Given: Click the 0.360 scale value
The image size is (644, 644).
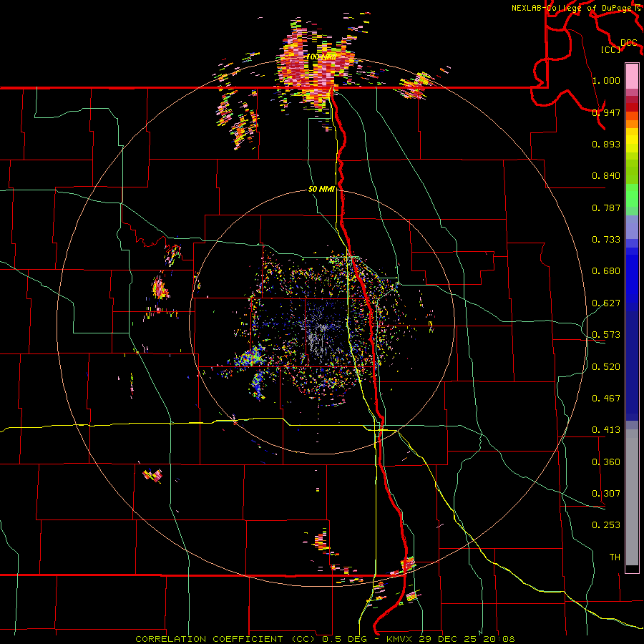Looking at the screenshot, I should (606, 462).
